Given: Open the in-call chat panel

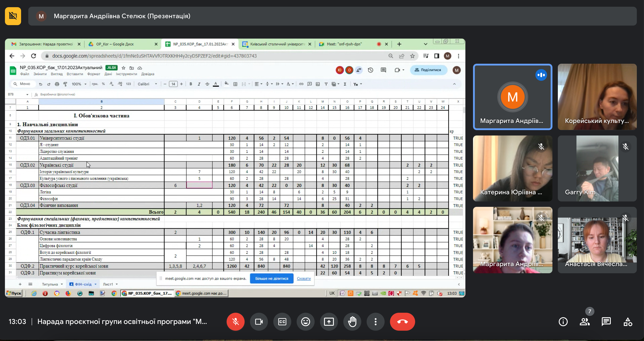Looking at the screenshot, I should 606,321.
